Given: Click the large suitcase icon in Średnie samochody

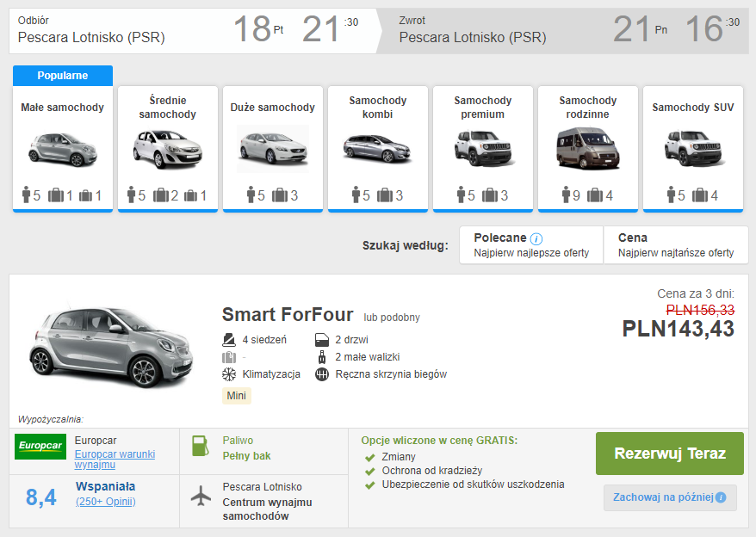Looking at the screenshot, I should click(x=161, y=195).
